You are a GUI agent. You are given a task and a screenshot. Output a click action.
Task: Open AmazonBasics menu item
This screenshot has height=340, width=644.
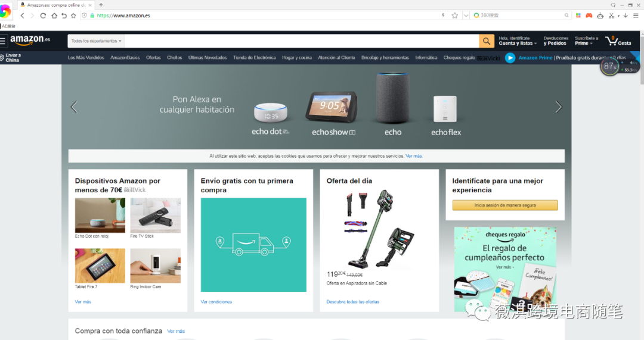(x=125, y=58)
